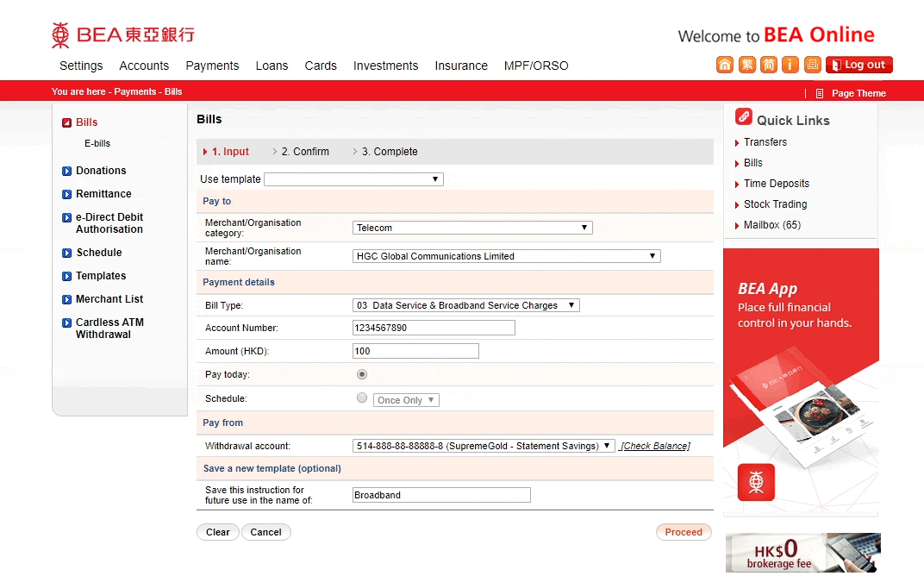Click the BEA bank logo

pos(123,34)
